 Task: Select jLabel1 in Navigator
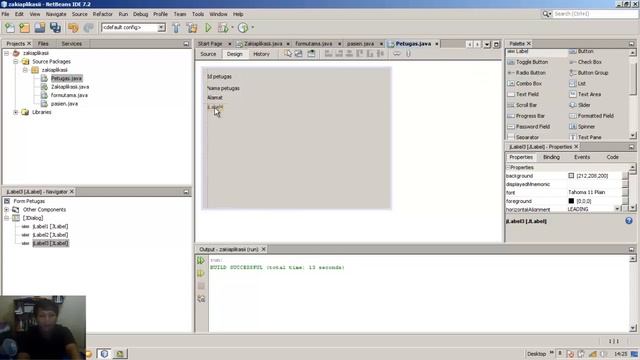coord(50,227)
